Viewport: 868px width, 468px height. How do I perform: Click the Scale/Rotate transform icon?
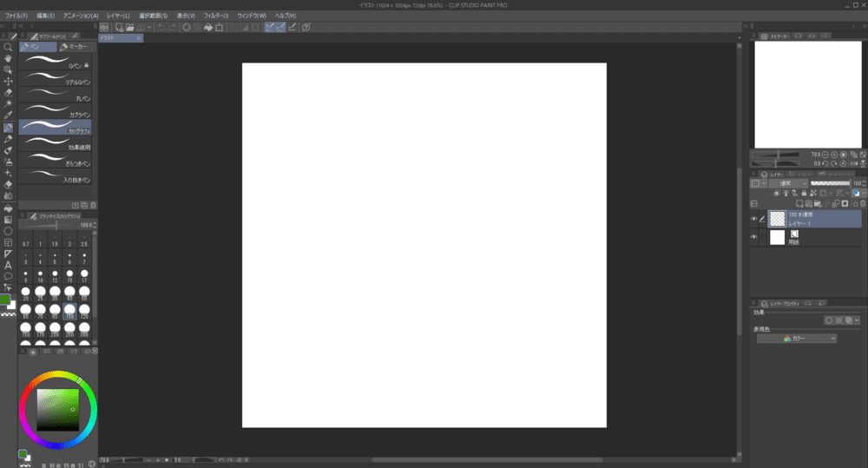(x=220, y=27)
